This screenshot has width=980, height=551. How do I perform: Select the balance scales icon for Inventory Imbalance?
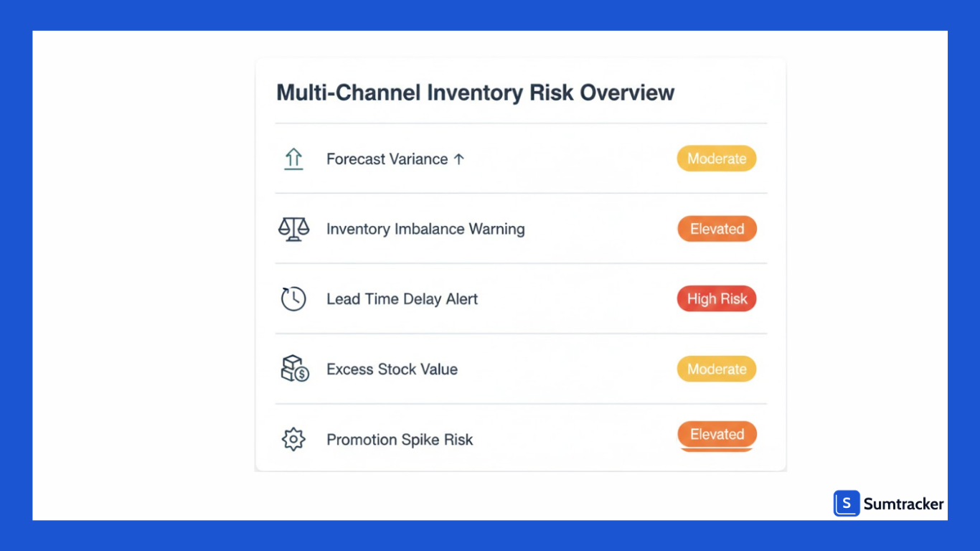pyautogui.click(x=293, y=228)
